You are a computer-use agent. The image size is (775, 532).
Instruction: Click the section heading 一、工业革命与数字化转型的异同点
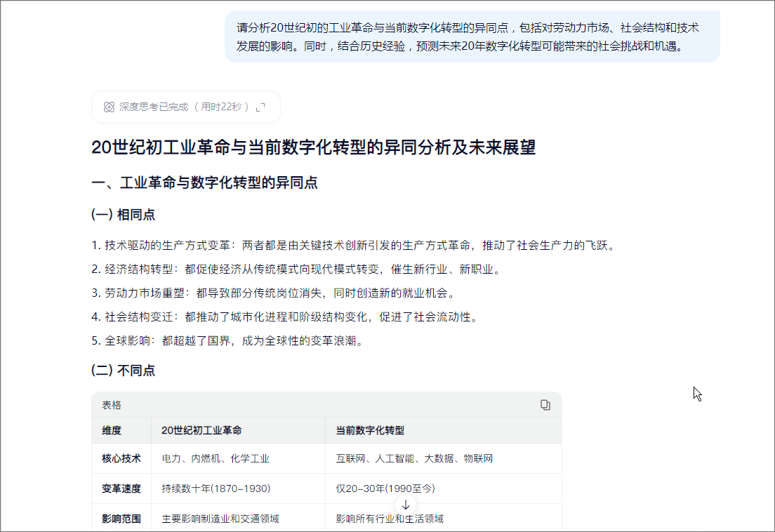click(x=204, y=182)
